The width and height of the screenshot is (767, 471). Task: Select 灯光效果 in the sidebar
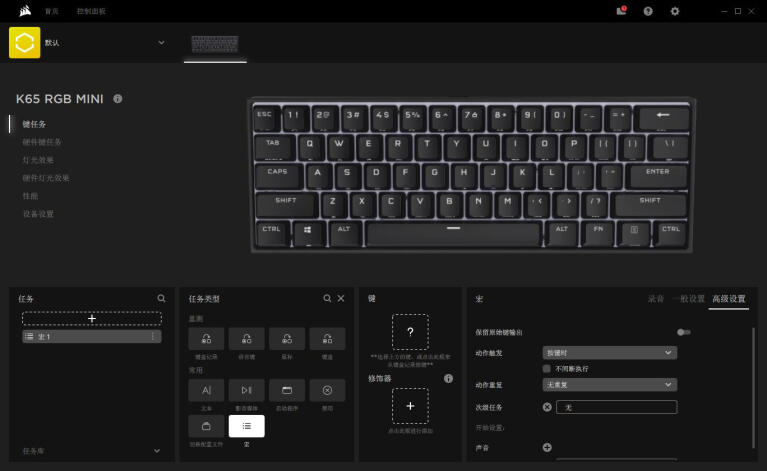38,160
